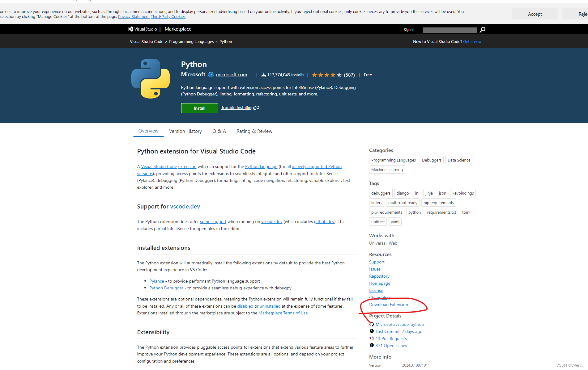Focus the marketplace search field
The image size is (588, 370).
coord(450,30)
